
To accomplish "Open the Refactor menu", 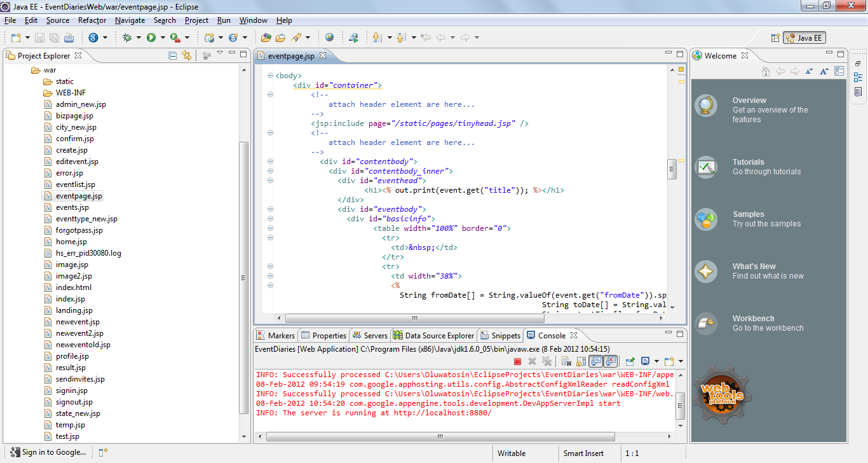I will coord(92,20).
